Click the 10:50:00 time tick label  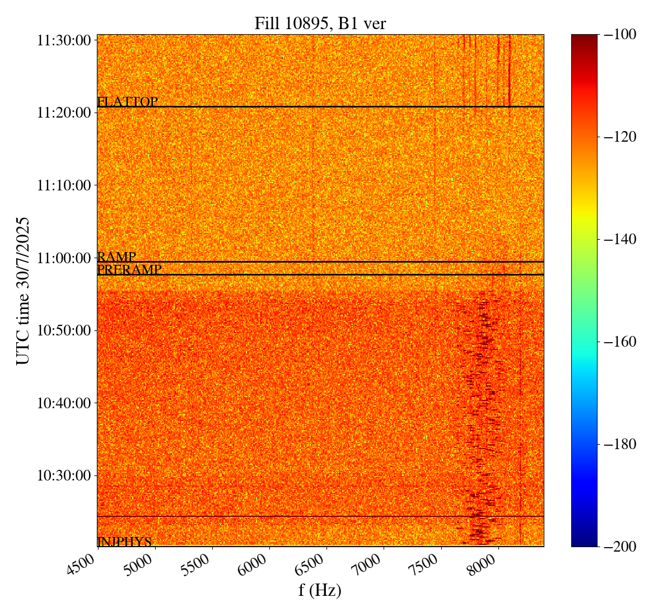coord(64,330)
